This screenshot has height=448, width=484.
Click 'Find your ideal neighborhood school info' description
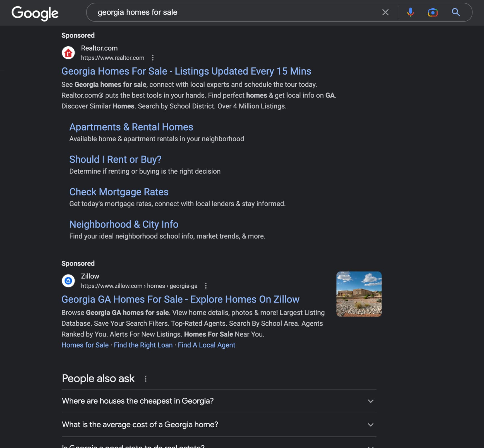(167, 236)
